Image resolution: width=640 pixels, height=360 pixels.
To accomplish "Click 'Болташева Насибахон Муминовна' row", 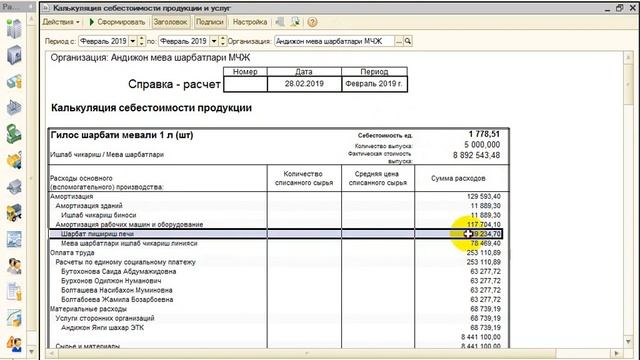I will [279, 290].
